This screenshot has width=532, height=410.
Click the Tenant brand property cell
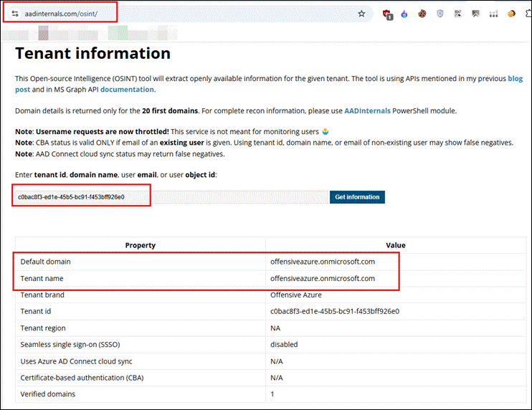point(140,295)
